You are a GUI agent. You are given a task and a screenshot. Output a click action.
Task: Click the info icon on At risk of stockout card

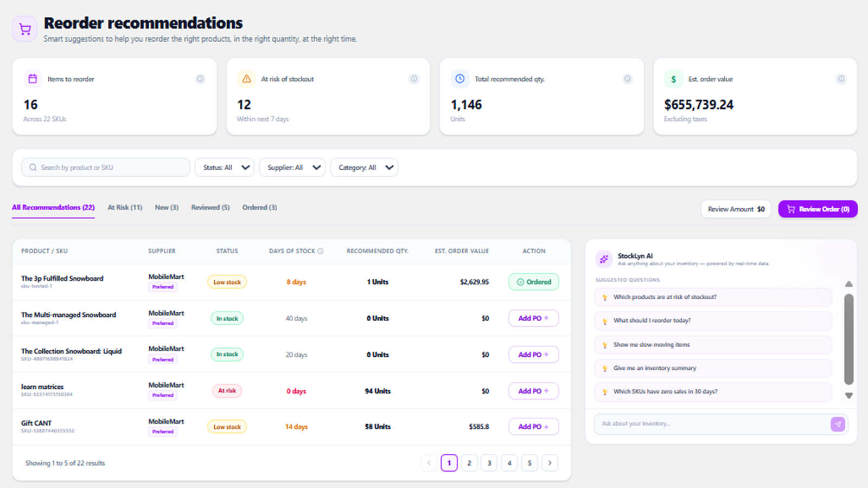[x=414, y=79]
